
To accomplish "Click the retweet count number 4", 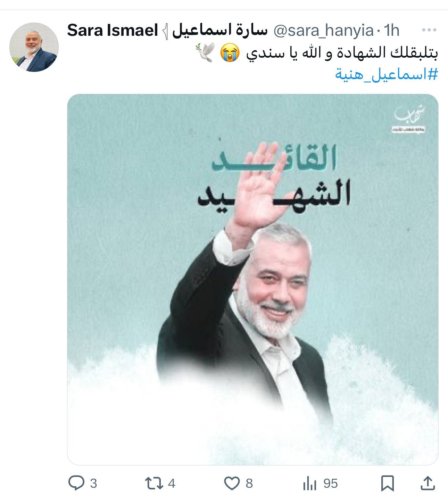I will (x=172, y=483).
